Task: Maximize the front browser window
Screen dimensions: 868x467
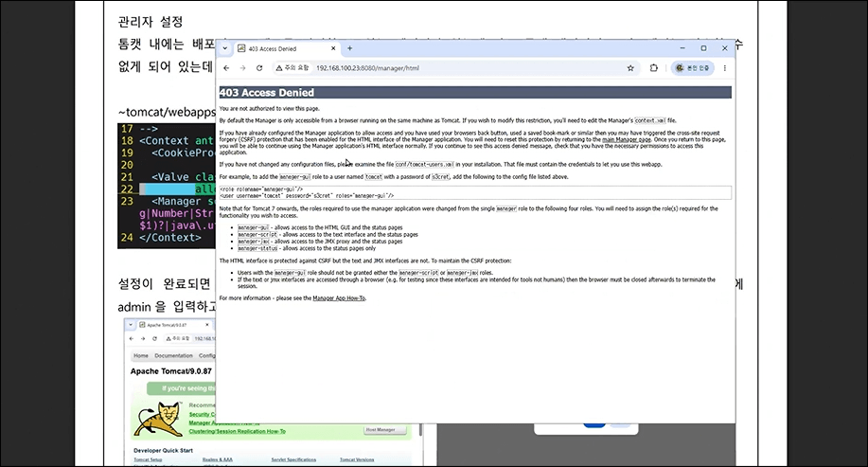Action: coord(703,48)
